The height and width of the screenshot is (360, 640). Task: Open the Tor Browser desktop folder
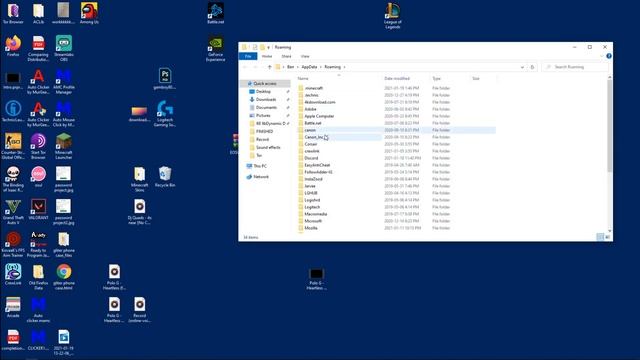(13, 13)
